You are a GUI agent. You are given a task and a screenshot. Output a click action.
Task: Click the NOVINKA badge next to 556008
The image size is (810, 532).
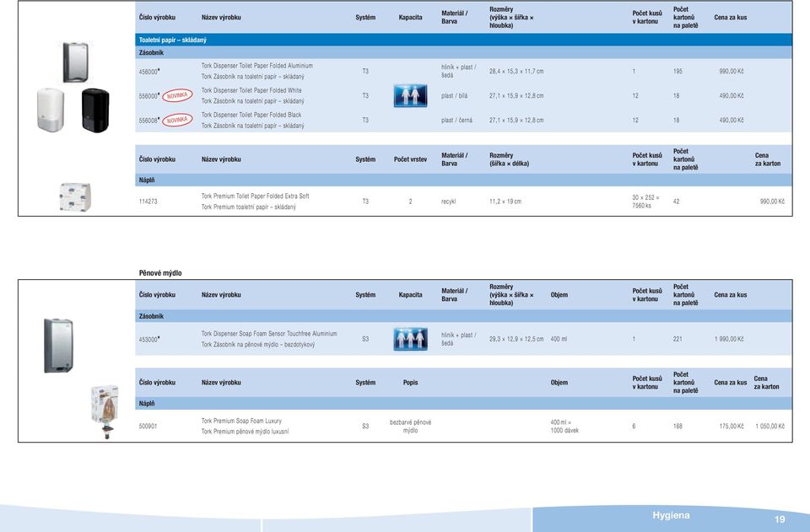coord(177,120)
